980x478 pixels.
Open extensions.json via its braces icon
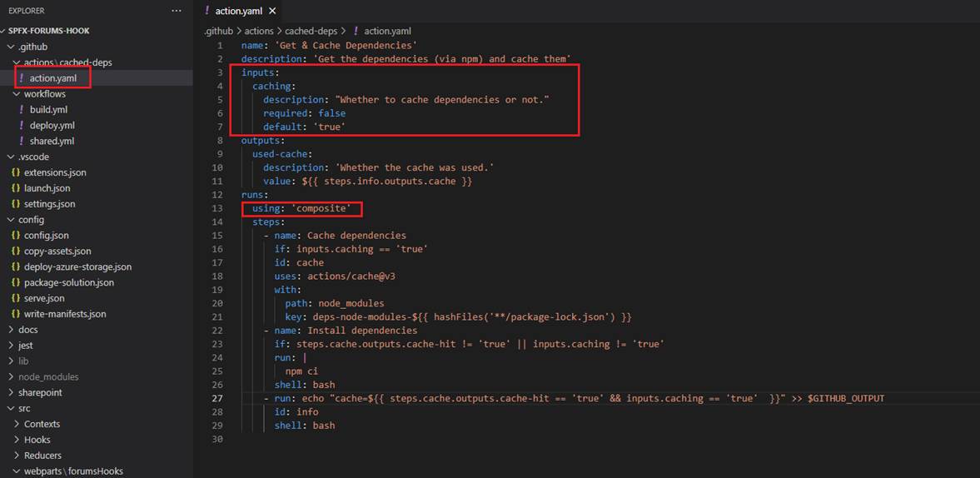(16, 172)
